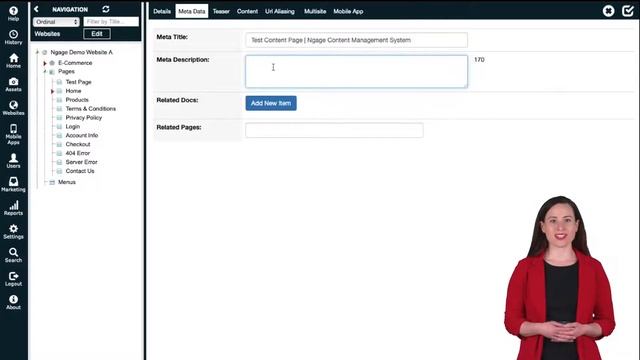Viewport: 640px width, 360px height.
Task: Refresh the navigation tree
Action: coord(106,9)
